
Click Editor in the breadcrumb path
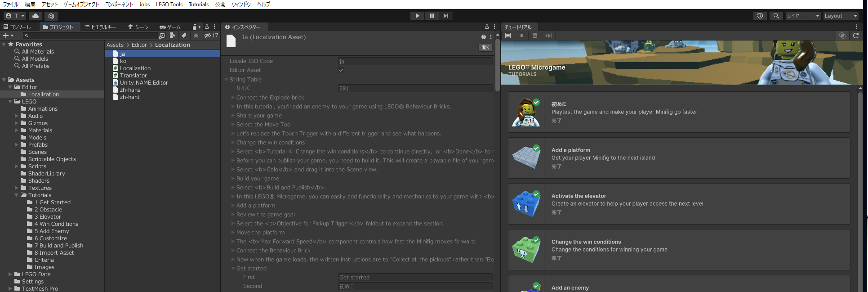tap(139, 45)
